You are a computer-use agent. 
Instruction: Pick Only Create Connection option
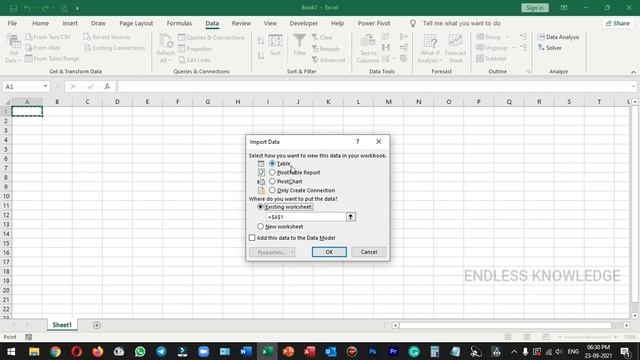click(272, 190)
